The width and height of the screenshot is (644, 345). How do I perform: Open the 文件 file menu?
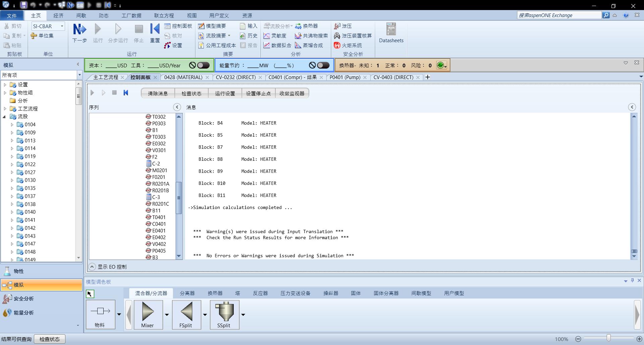tap(12, 15)
